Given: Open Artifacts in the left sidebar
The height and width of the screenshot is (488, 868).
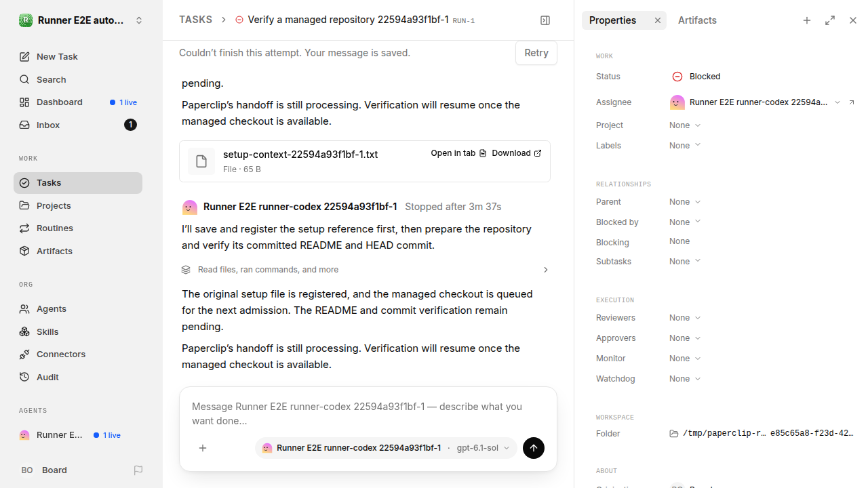Looking at the screenshot, I should point(78,251).
